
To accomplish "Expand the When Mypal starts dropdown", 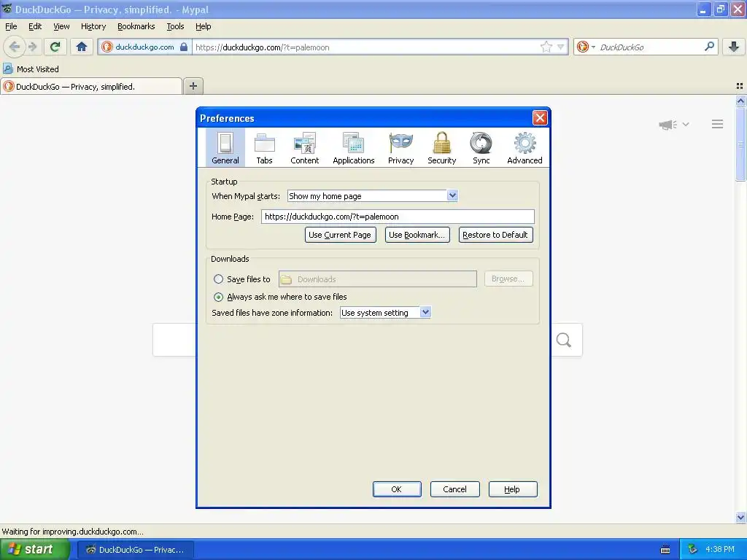I will (452, 195).
